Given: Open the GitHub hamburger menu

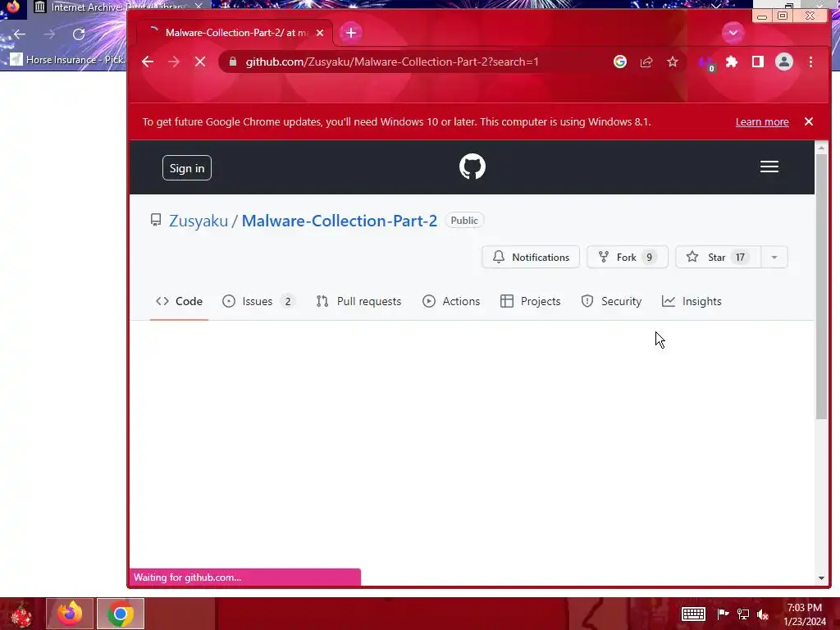Looking at the screenshot, I should coord(769,167).
